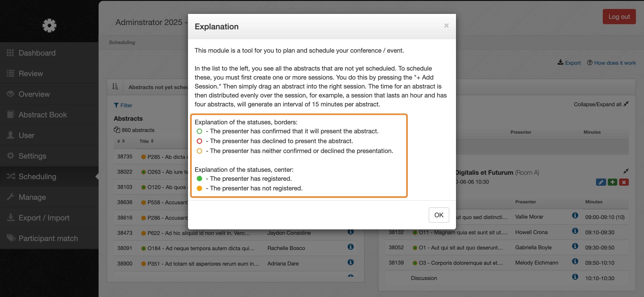This screenshot has height=297, width=644.
Task: Click the green add-to-session plus icon
Action: [x=612, y=182]
